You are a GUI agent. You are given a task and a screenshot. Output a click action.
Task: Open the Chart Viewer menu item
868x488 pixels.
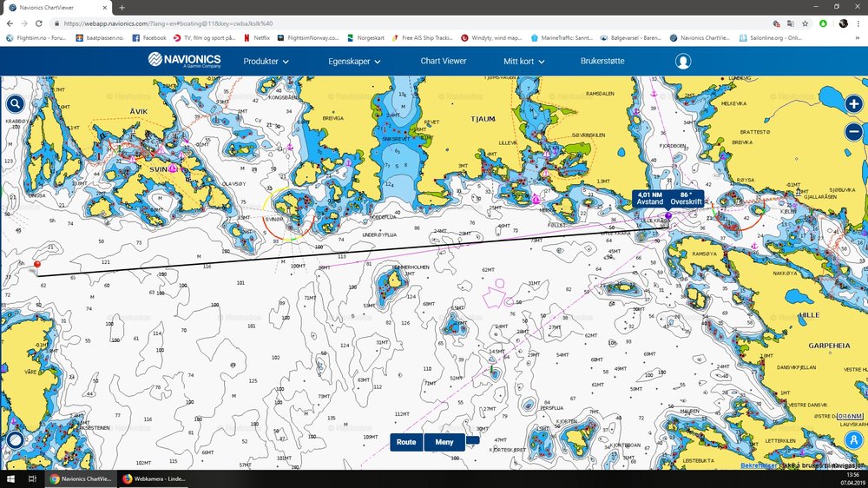pyautogui.click(x=444, y=61)
